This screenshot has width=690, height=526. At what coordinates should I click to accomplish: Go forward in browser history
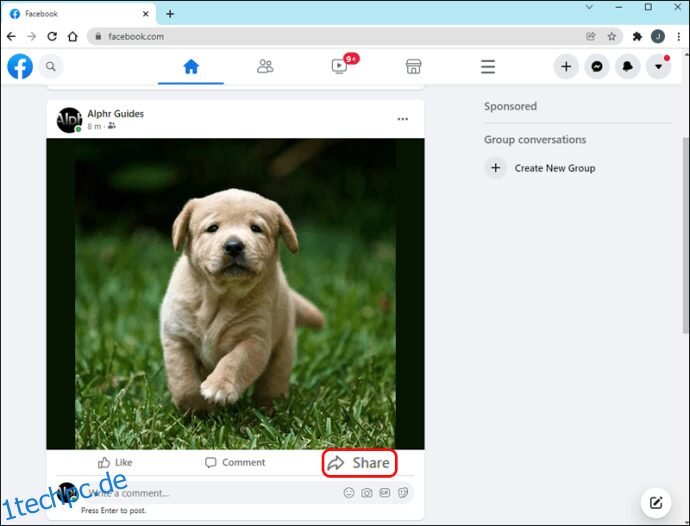[x=32, y=37]
